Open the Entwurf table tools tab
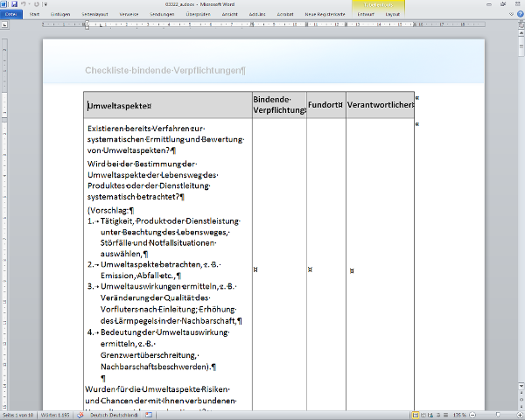Image resolution: width=525 pixels, height=420 pixels. point(366,15)
